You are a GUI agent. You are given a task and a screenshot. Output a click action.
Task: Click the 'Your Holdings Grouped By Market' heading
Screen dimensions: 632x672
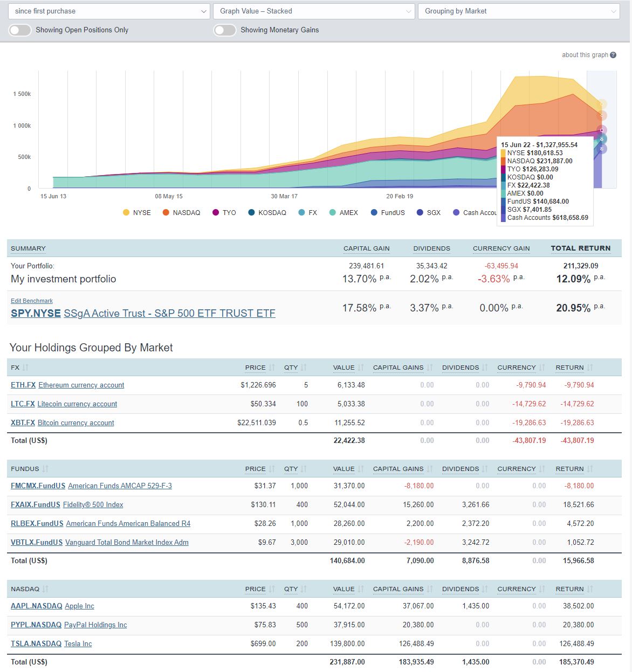pos(91,348)
